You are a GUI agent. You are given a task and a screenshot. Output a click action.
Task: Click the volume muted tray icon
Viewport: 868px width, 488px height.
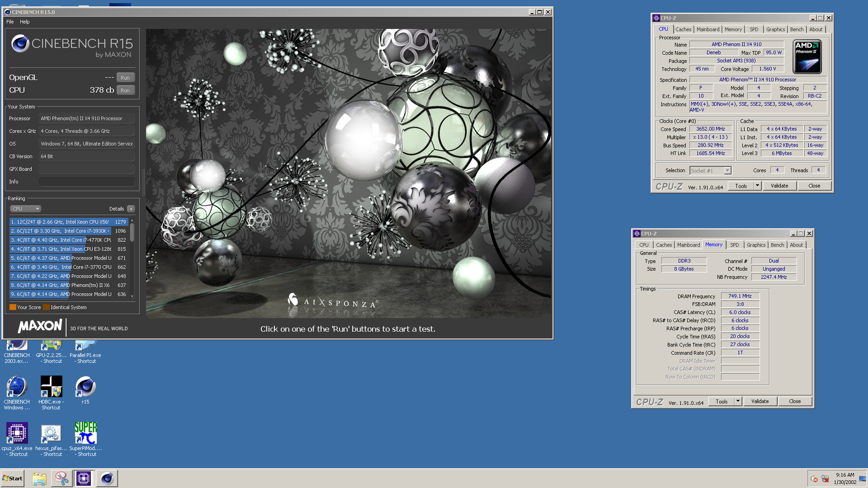click(814, 479)
